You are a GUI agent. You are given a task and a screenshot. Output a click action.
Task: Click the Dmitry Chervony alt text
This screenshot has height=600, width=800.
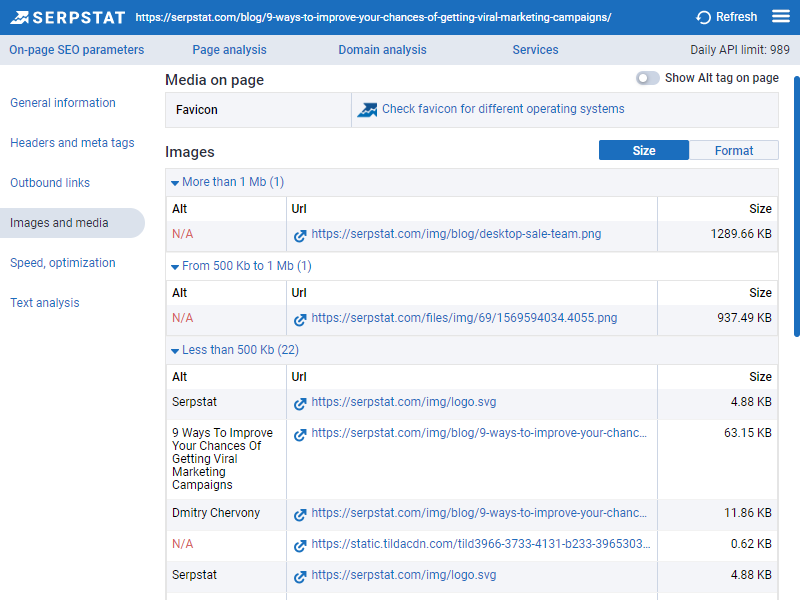click(216, 513)
